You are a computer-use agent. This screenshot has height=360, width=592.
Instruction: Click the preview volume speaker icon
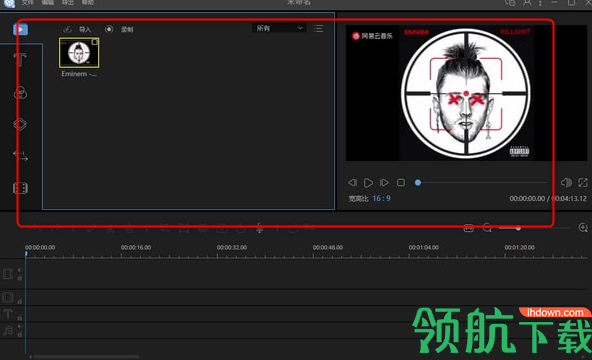(x=566, y=183)
